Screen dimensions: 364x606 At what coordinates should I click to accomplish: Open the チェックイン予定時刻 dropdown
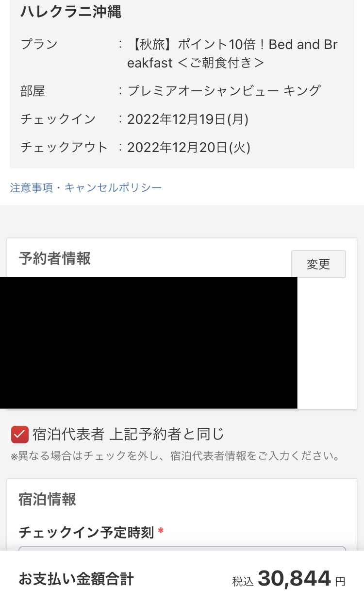pos(182,549)
